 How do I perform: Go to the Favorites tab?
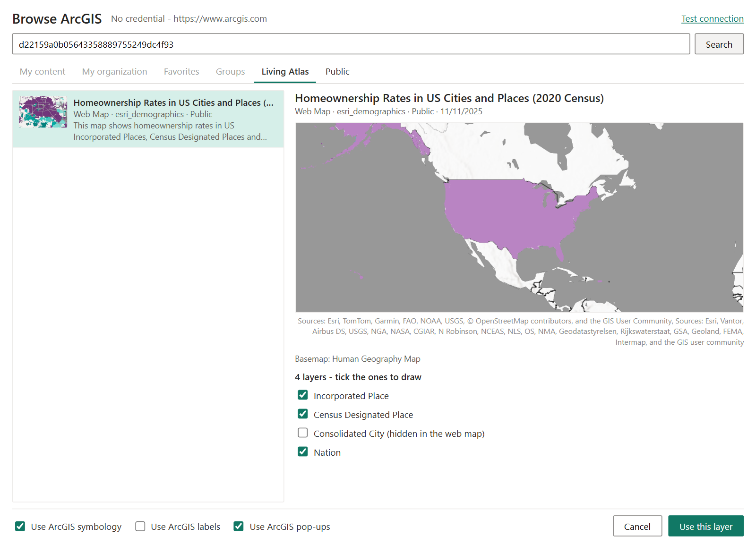[181, 72]
